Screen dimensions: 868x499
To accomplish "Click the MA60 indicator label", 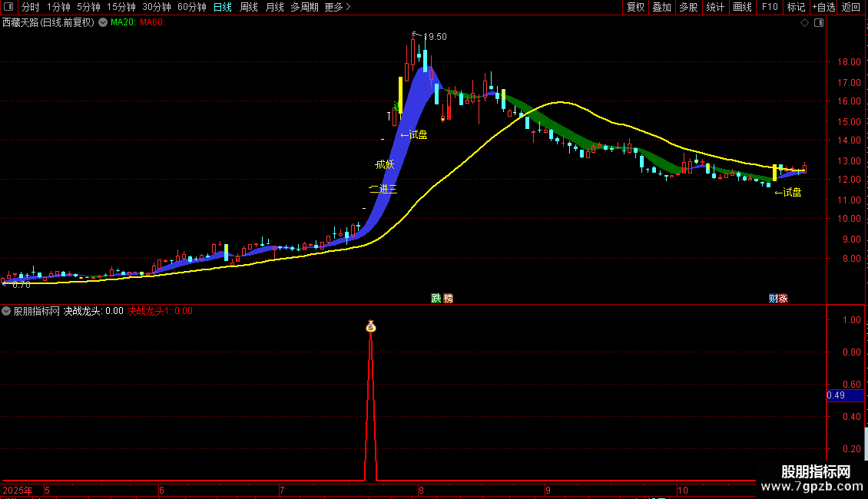I will point(152,23).
